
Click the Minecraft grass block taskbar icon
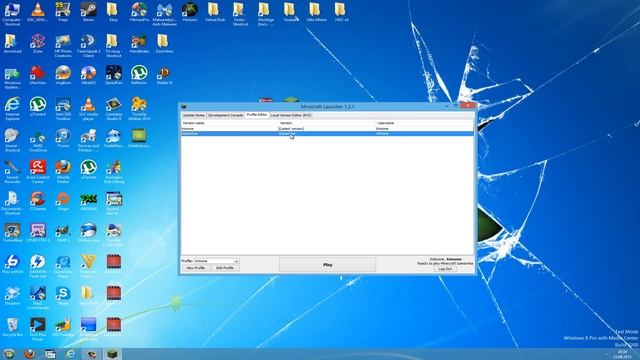click(112, 354)
